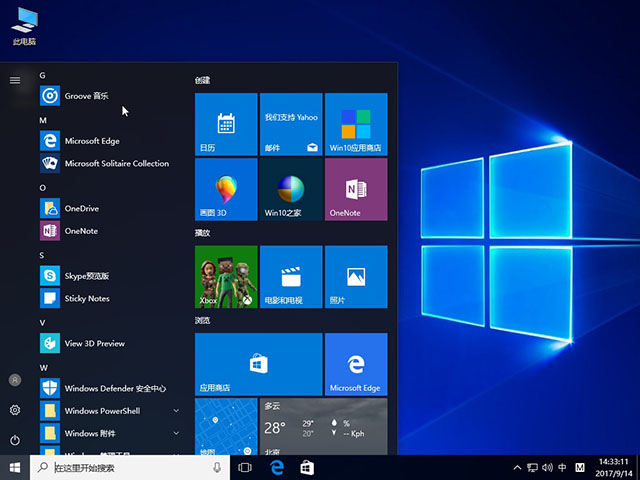This screenshot has height=480, width=640.
Task: Open Microsoft Edge in the app list
Action: (110, 141)
